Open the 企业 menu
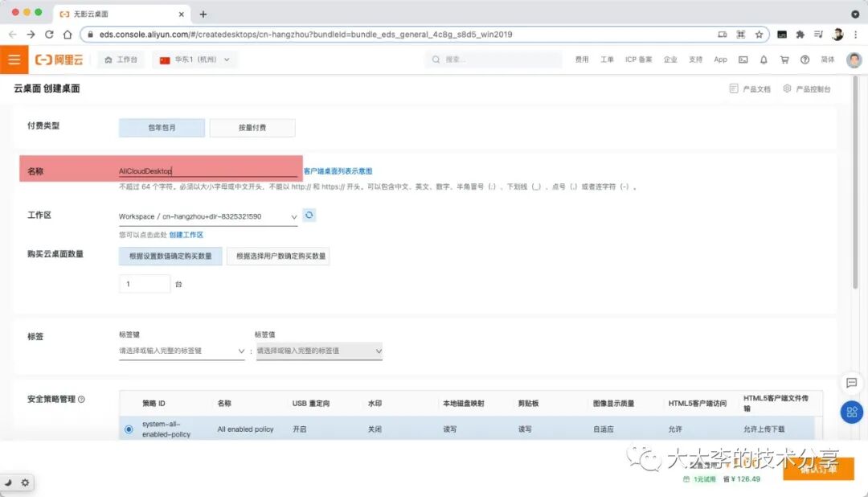This screenshot has width=868, height=497. [x=670, y=60]
